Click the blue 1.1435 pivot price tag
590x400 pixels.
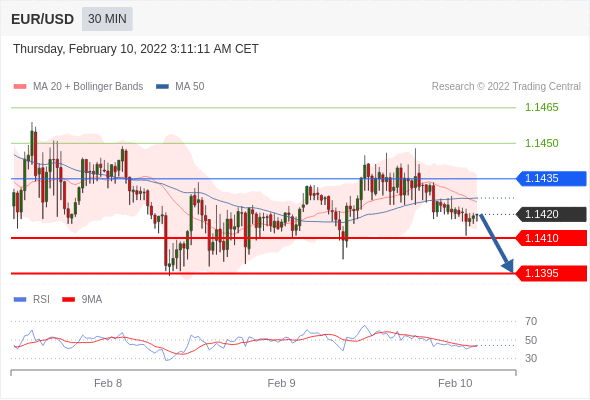click(551, 178)
